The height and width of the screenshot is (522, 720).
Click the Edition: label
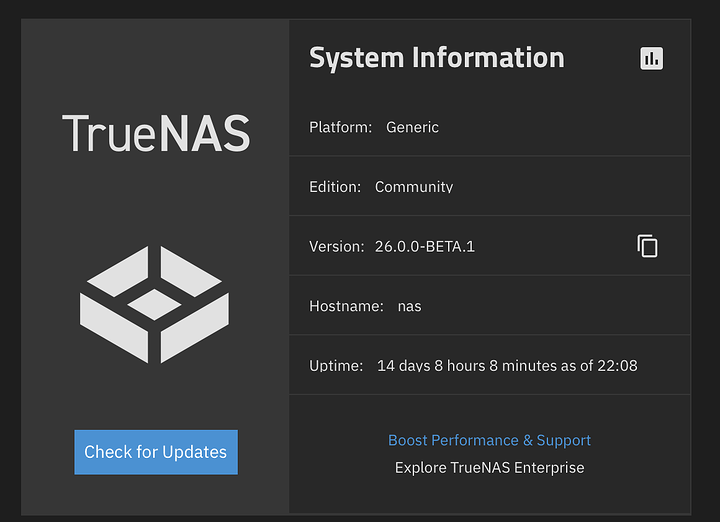[x=335, y=187]
